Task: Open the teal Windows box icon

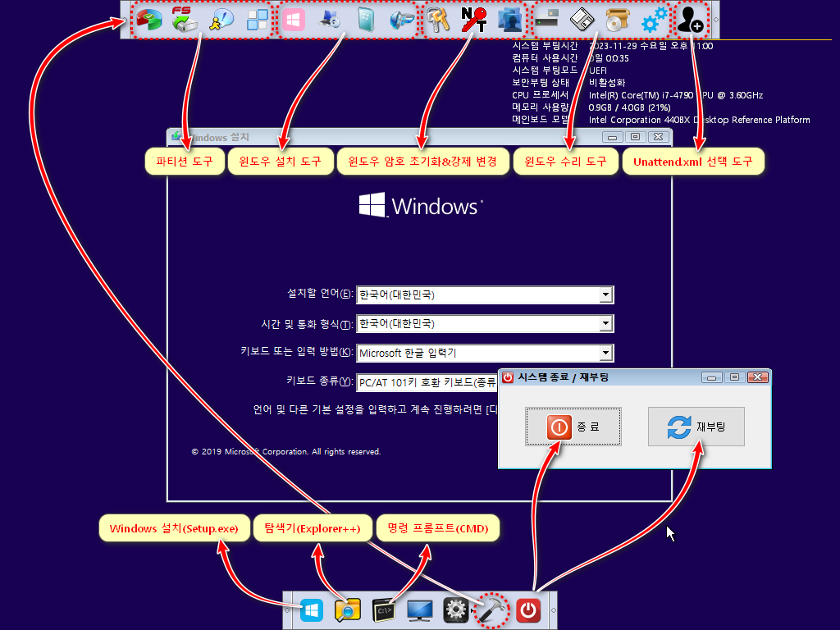Action: pos(366,20)
